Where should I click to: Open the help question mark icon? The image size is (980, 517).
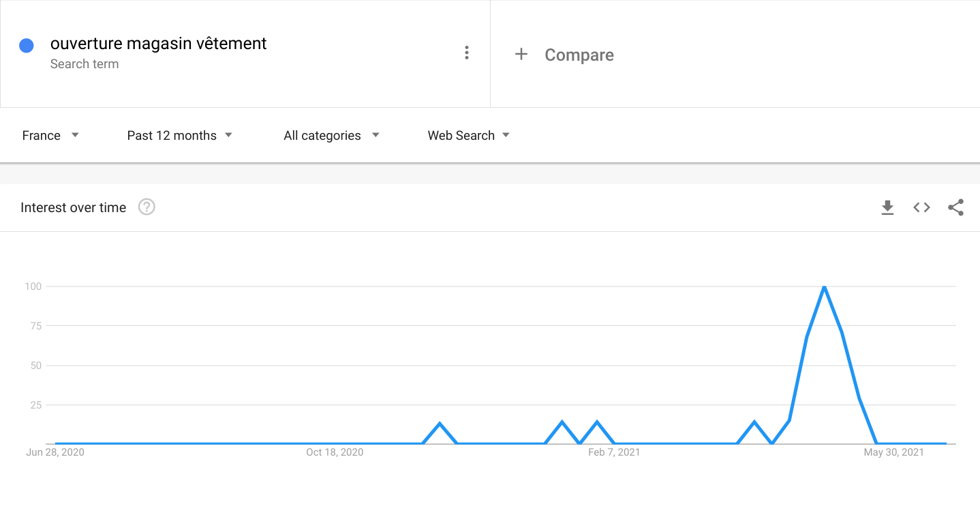click(147, 207)
